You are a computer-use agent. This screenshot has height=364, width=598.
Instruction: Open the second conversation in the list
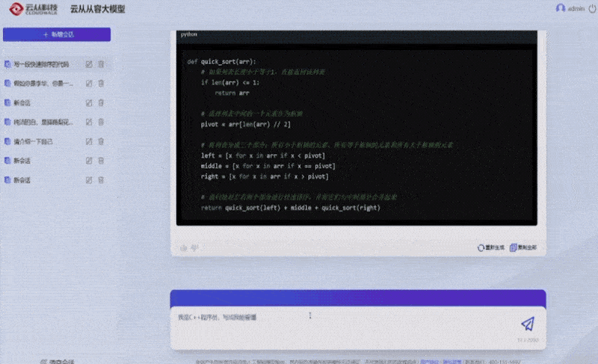tap(41, 84)
